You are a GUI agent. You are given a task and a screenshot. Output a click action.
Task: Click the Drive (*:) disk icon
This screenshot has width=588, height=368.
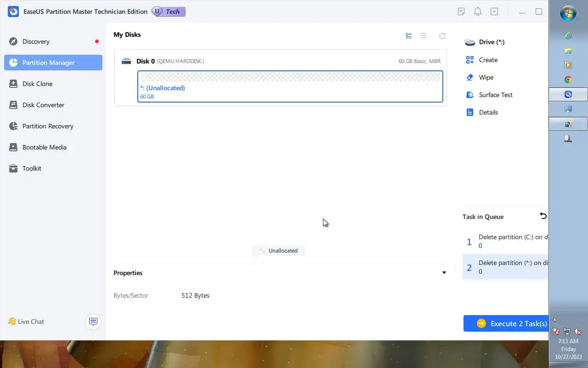coord(469,42)
